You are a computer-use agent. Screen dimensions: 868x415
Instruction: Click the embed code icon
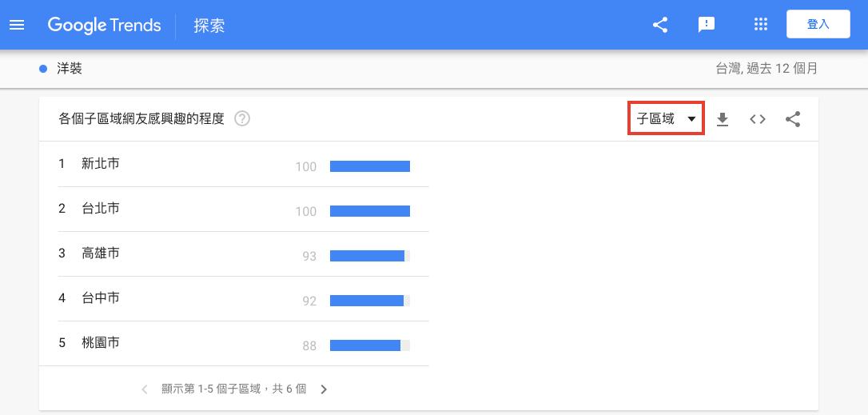point(758,119)
